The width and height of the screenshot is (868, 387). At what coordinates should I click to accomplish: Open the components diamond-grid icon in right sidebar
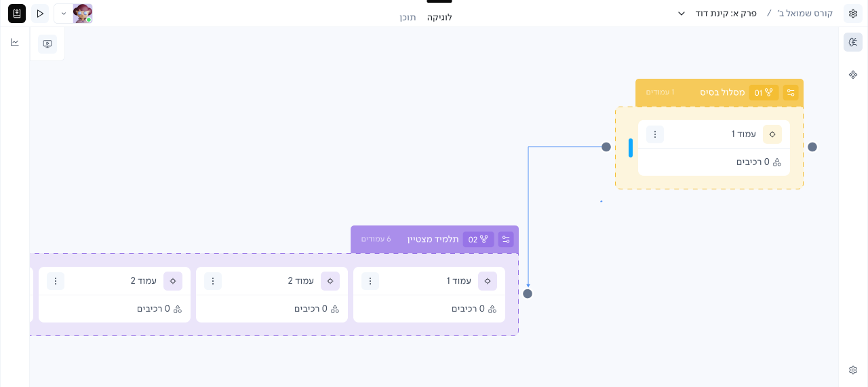tap(853, 75)
